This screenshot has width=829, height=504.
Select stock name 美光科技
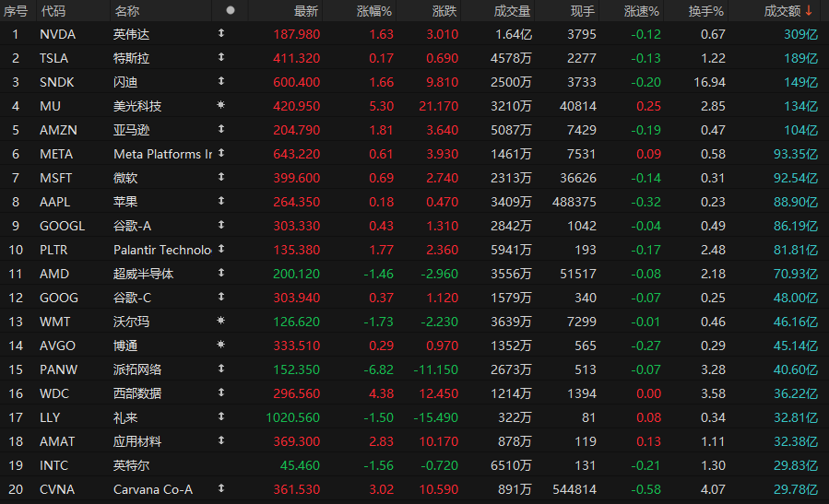point(137,106)
